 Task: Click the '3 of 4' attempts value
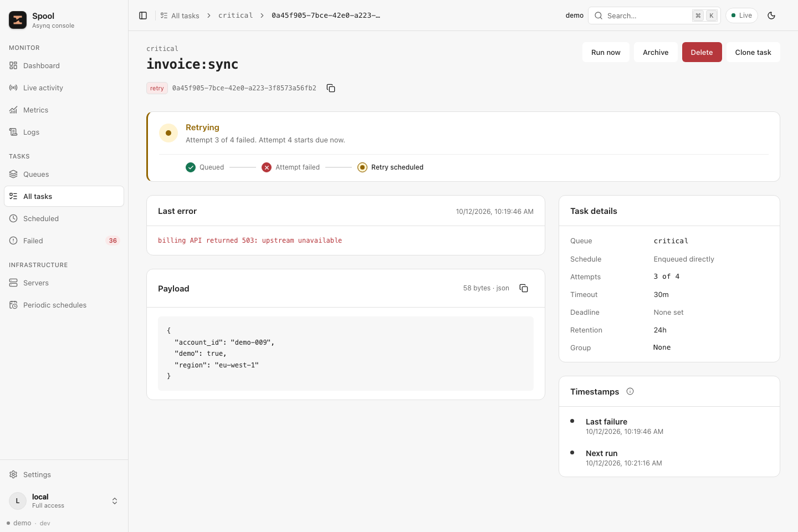[667, 277]
